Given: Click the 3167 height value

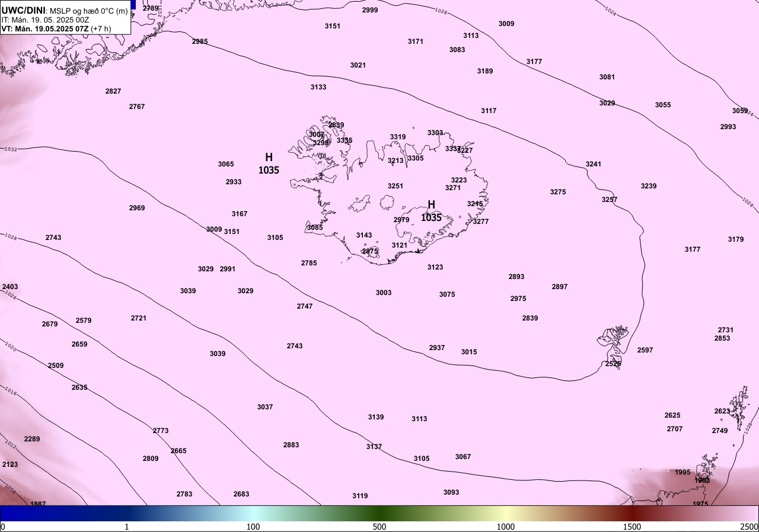Looking at the screenshot, I should (x=240, y=214).
